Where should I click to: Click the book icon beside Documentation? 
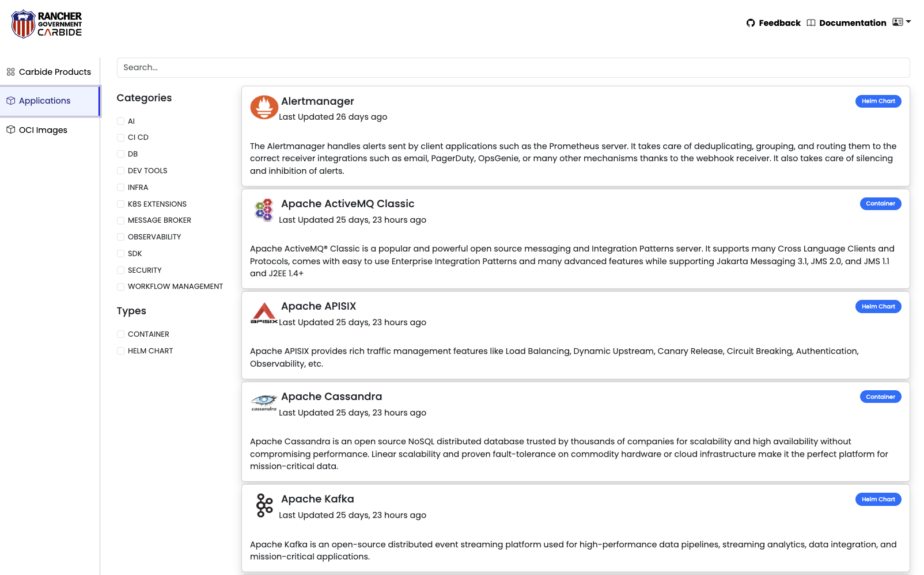[811, 23]
